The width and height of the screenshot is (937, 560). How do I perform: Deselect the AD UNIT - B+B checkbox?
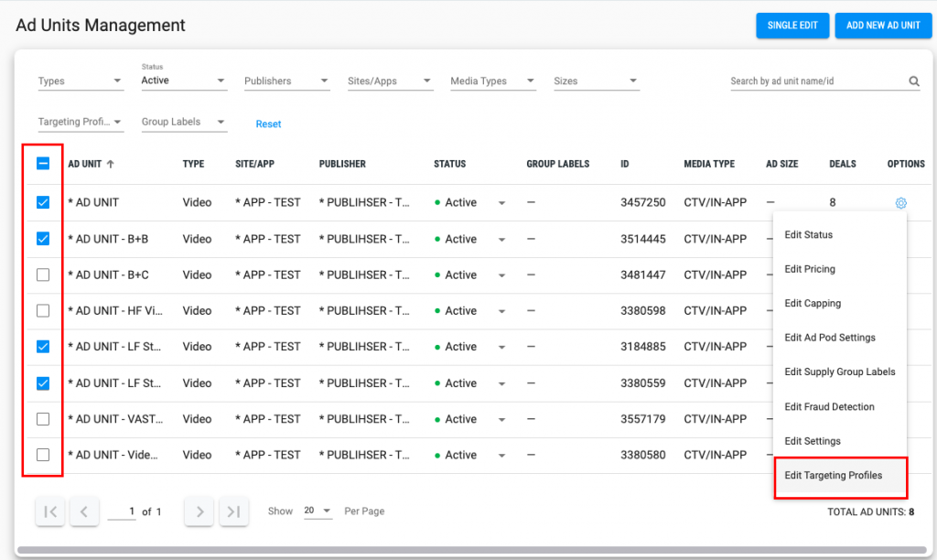click(x=42, y=239)
